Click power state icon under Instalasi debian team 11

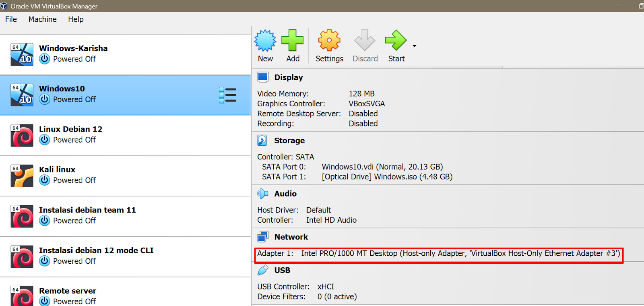coord(45,221)
